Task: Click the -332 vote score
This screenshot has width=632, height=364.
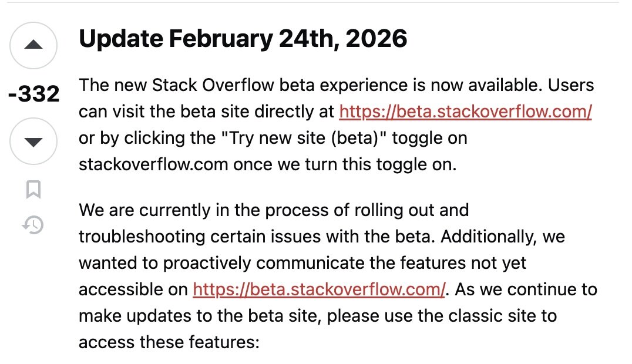Action: click(x=34, y=94)
